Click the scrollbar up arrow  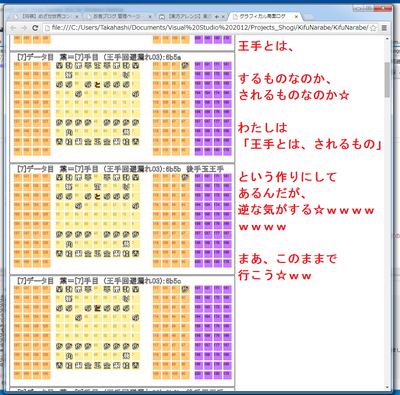click(387, 39)
